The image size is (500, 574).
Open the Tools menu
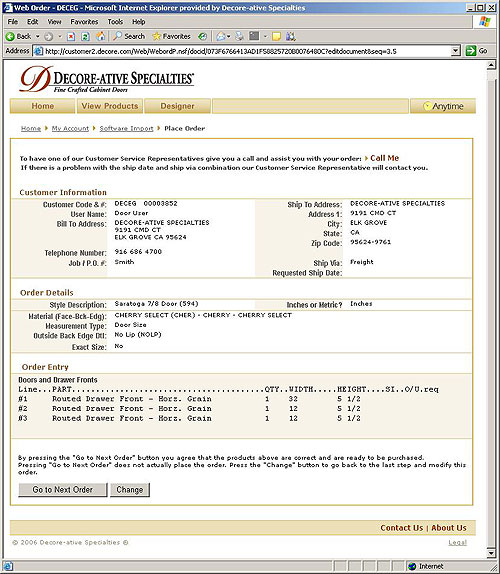point(115,22)
